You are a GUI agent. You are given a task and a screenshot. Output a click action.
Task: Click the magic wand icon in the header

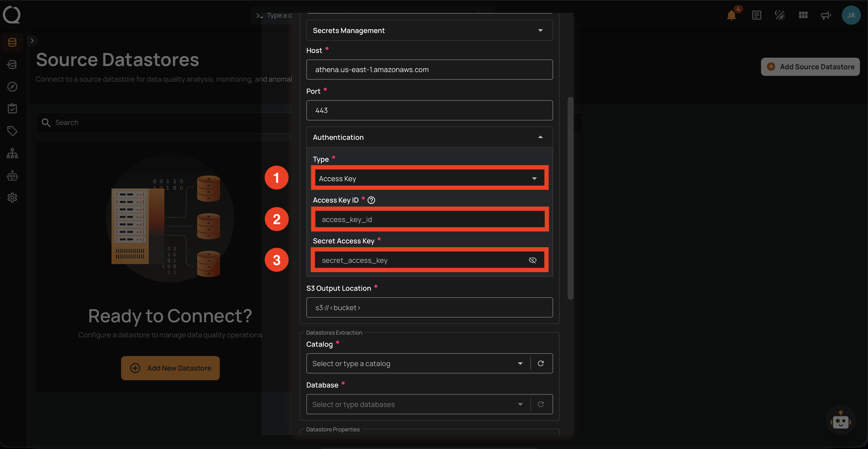click(780, 15)
